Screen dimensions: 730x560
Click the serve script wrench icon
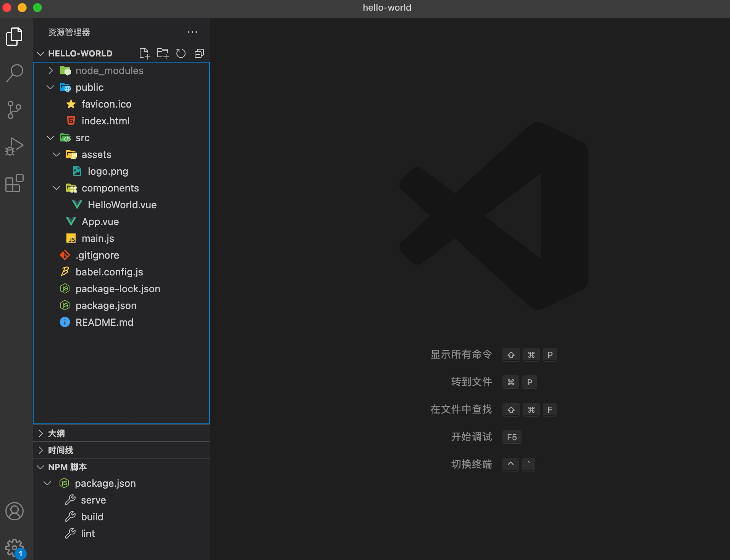pos(70,500)
